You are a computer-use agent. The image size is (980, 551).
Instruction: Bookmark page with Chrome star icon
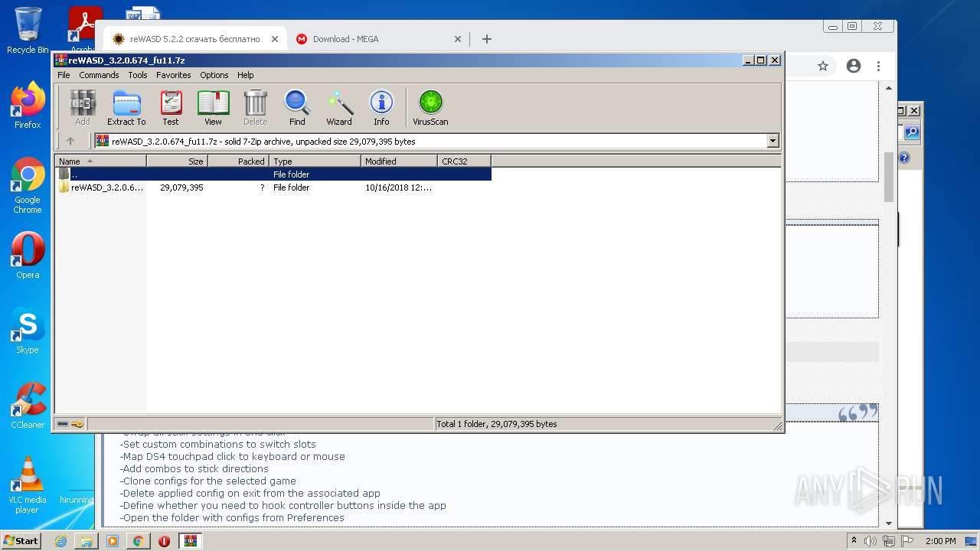pos(823,67)
